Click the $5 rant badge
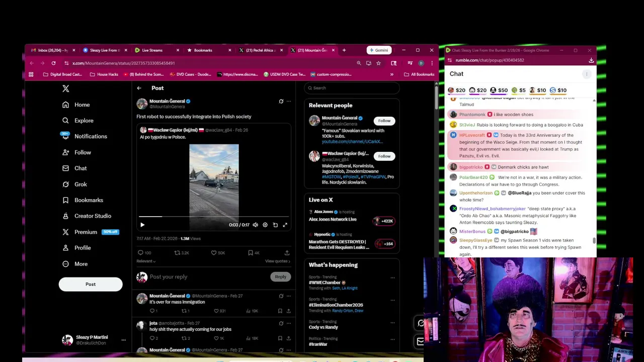644x362 pixels. coord(518,90)
